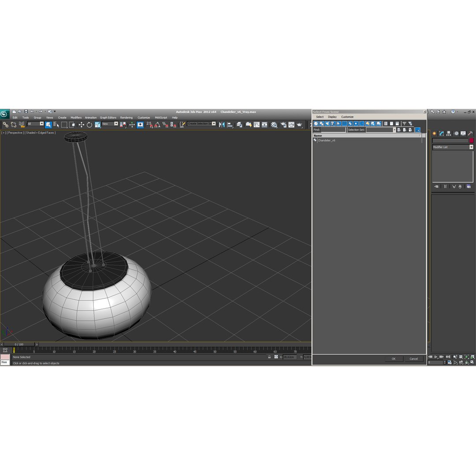Viewport: 476px width, 476px height.
Task: Click OK in Select From Scene dialog
Action: (x=394, y=359)
